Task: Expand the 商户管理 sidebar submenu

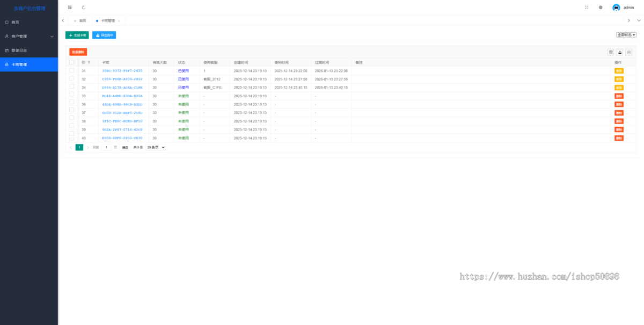Action: [29, 36]
